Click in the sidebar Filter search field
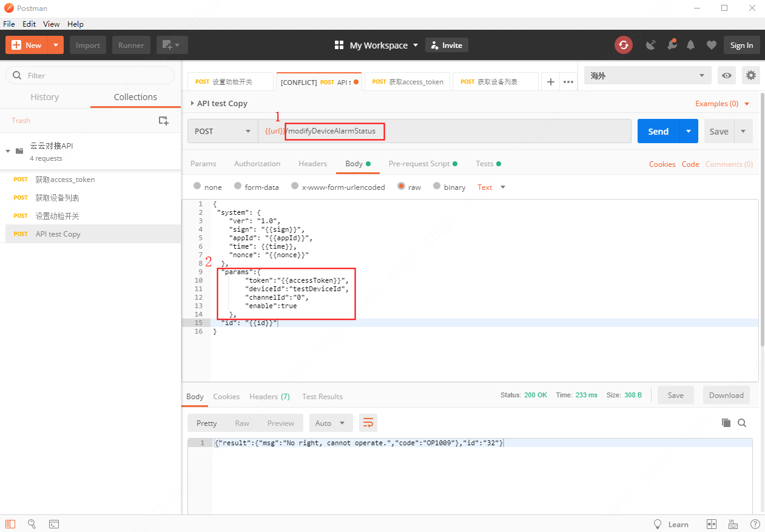This screenshot has width=765, height=532. [x=90, y=75]
